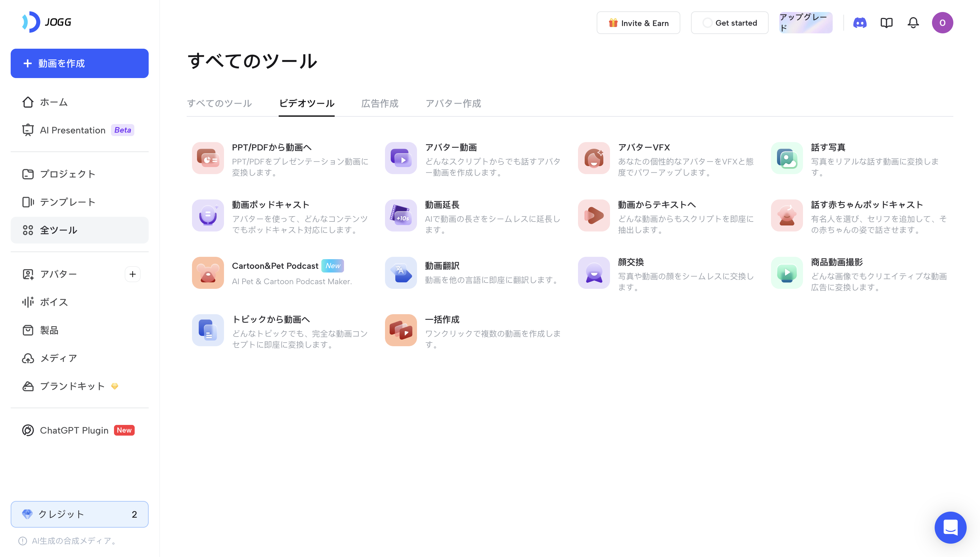Select the ビデオツール tab

point(307,103)
